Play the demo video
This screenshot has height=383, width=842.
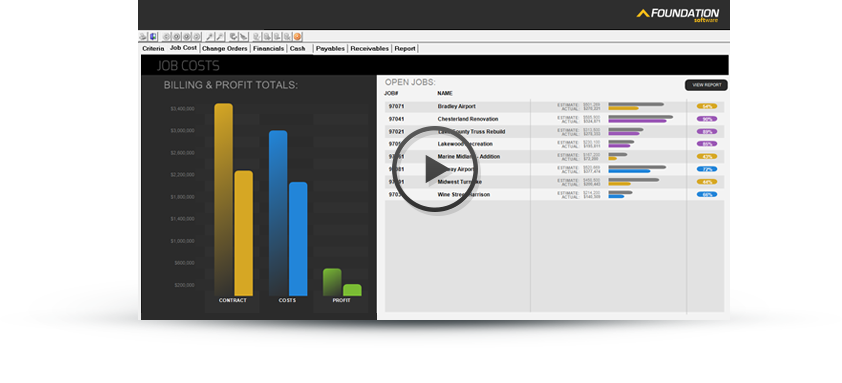pos(434,169)
